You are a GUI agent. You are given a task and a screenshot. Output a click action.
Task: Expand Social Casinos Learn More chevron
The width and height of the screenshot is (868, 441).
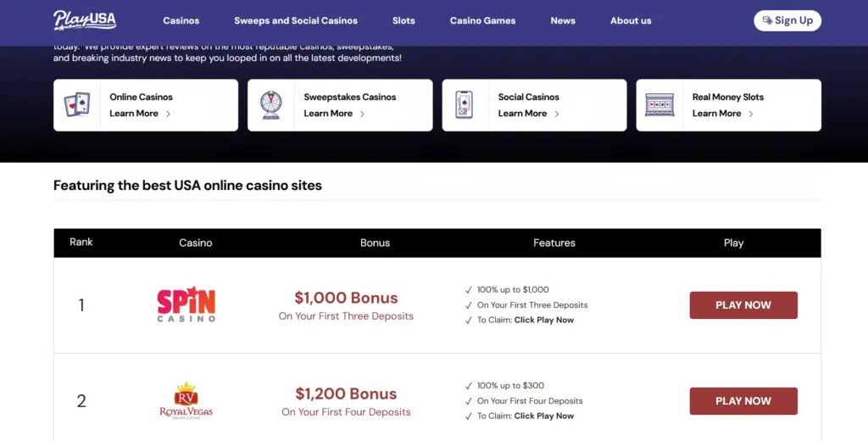557,114
